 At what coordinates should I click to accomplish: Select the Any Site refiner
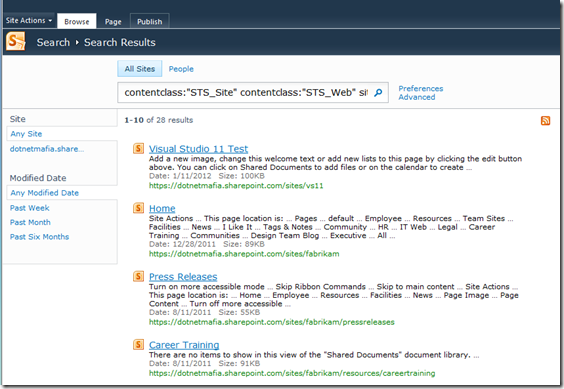coord(26,134)
